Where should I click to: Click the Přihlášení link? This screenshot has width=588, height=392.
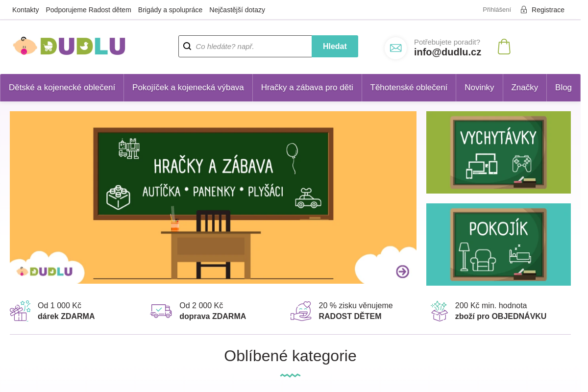[x=496, y=9]
